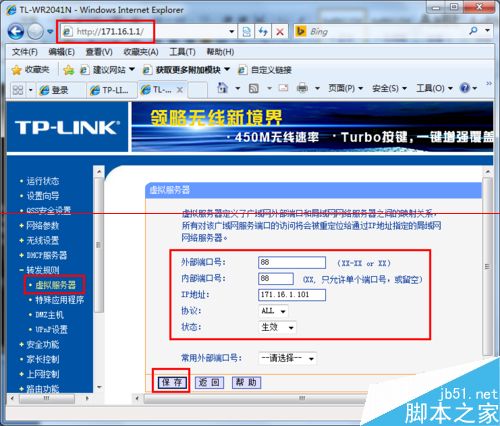Click the new tab button
This screenshot has height=426, width=500.
197,90
